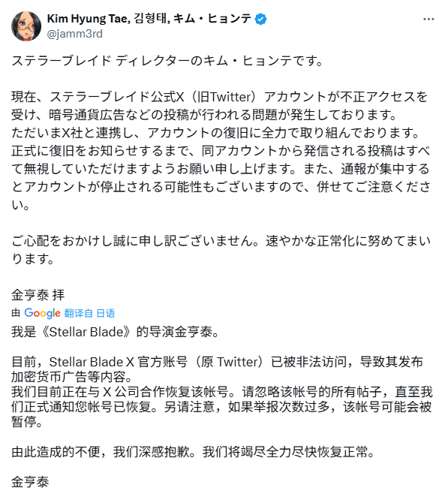Click the line 由此造成的不便，我们深感抱歉

point(193,452)
